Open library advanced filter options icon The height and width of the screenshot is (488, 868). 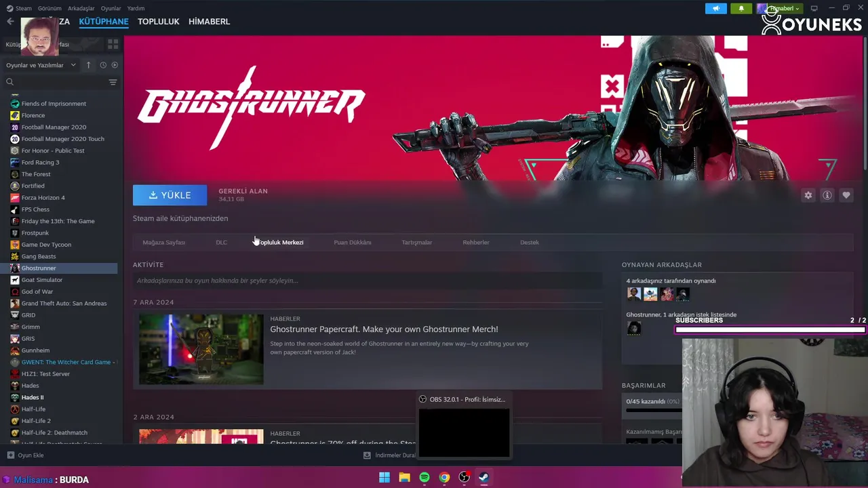[x=113, y=82]
